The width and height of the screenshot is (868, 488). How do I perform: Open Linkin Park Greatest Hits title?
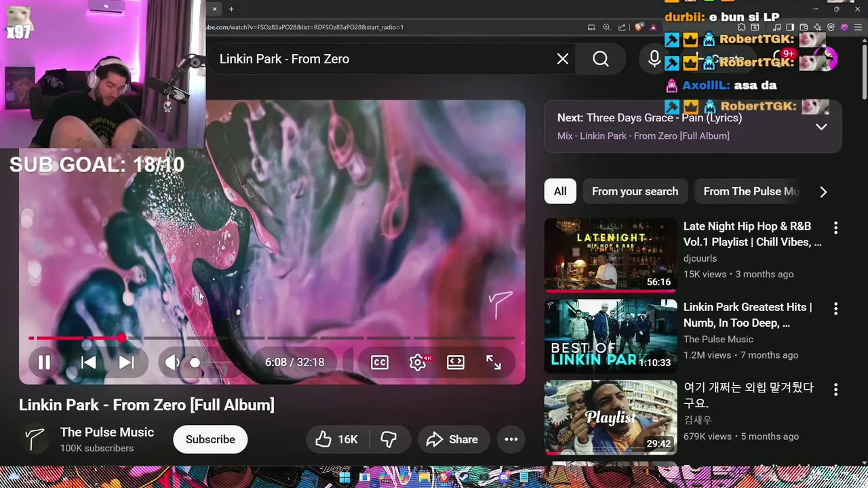[x=748, y=315]
